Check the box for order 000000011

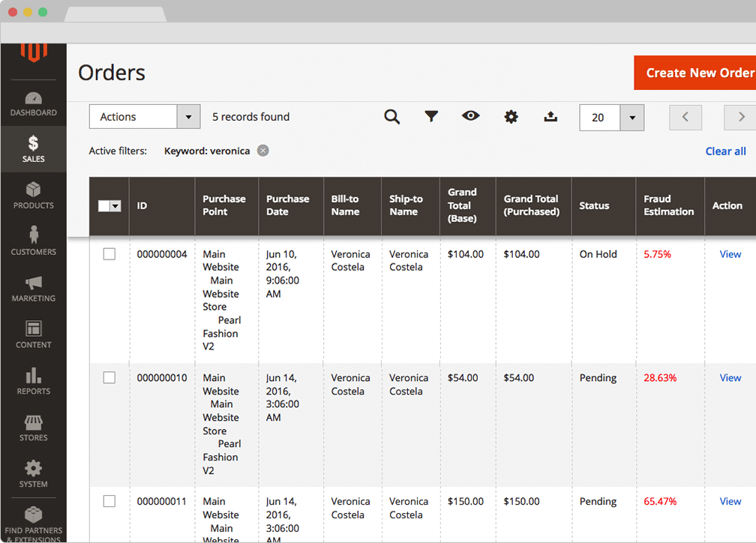(x=109, y=501)
